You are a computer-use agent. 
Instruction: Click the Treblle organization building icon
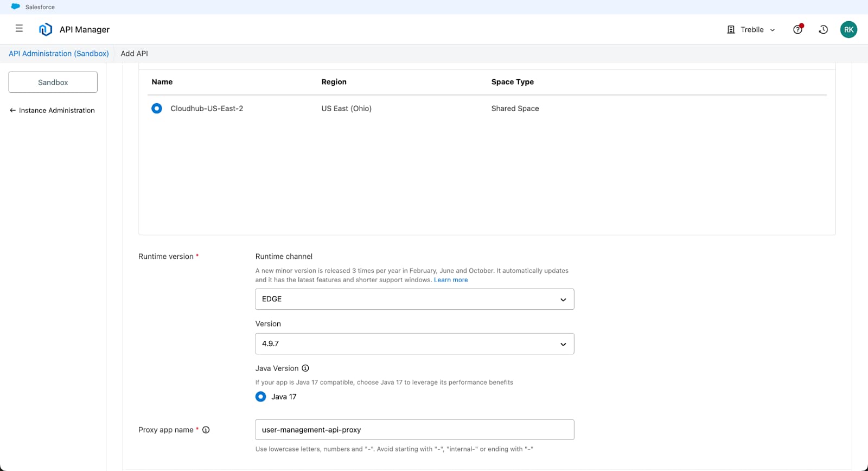(x=731, y=29)
